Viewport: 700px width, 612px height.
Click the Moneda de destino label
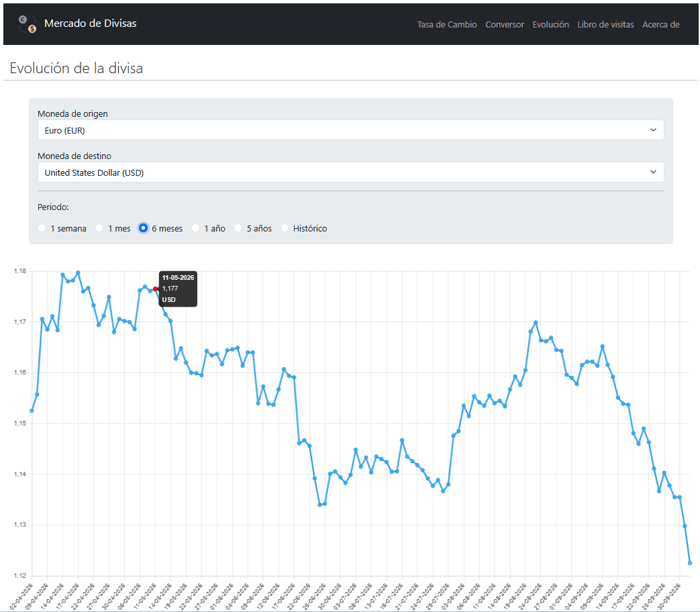pyautogui.click(x=74, y=156)
